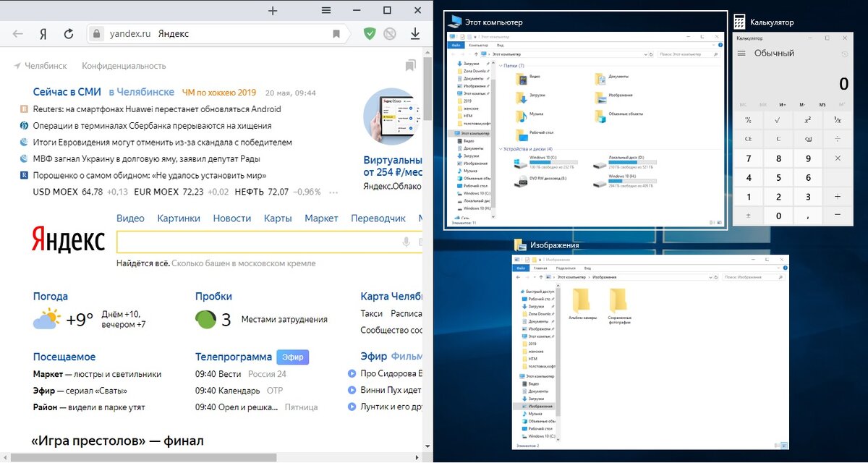Click the Изображения folder icon title in Snap Assist
Screen dimensions: 868x463
(x=519, y=245)
